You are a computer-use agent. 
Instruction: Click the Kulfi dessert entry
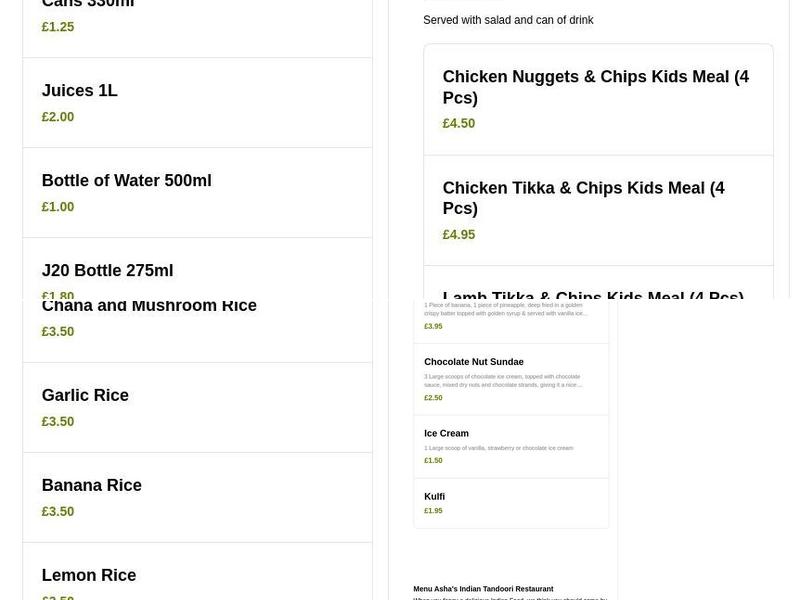(x=434, y=496)
